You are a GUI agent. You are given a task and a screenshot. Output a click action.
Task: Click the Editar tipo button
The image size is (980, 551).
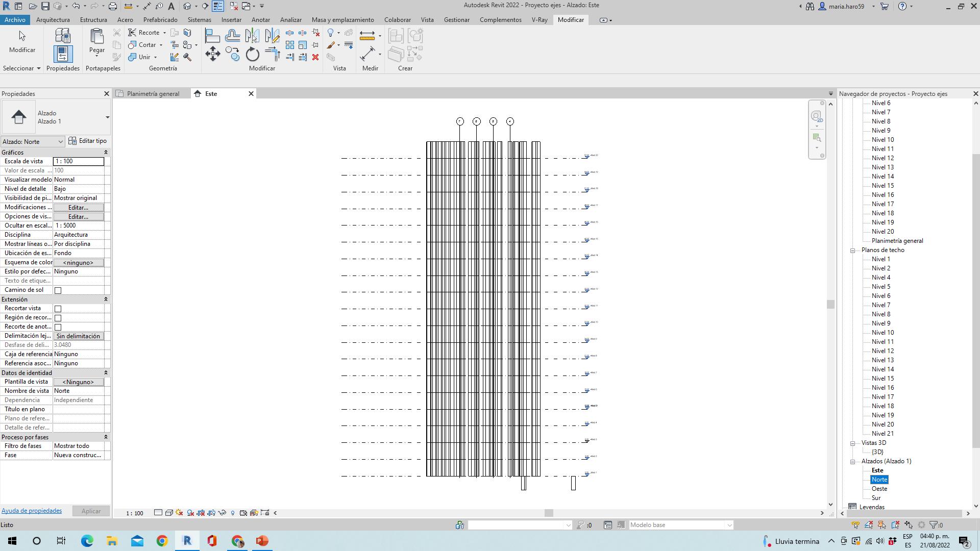pyautogui.click(x=88, y=141)
